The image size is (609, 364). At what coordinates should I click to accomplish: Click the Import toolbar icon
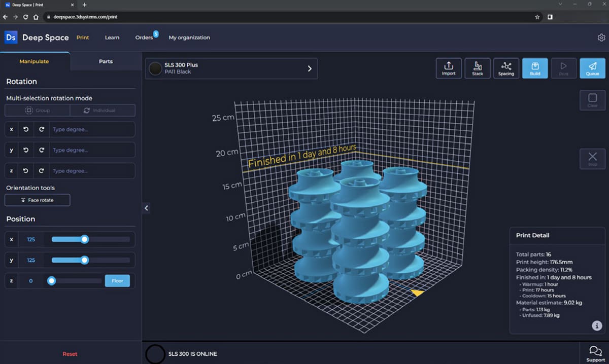449,68
